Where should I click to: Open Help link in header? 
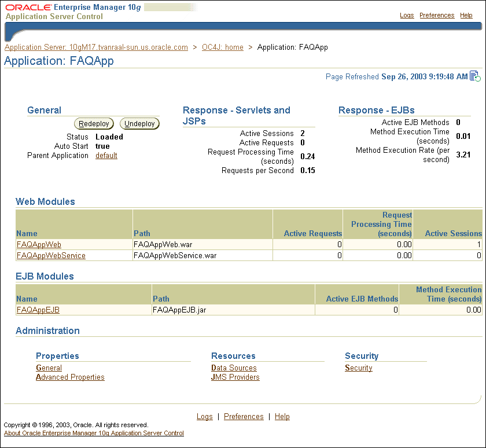pyautogui.click(x=466, y=15)
